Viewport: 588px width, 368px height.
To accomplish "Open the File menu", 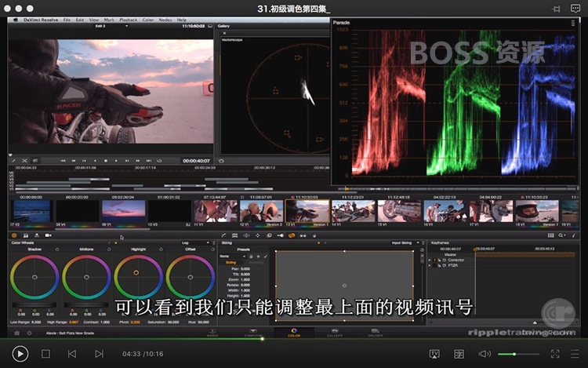I will click(67, 20).
